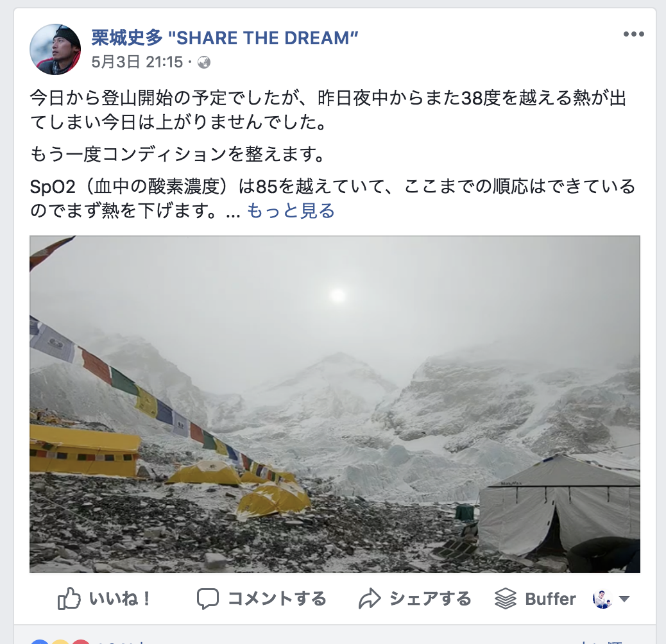Click the globe public audience icon
The height and width of the screenshot is (644, 666).
204,62
